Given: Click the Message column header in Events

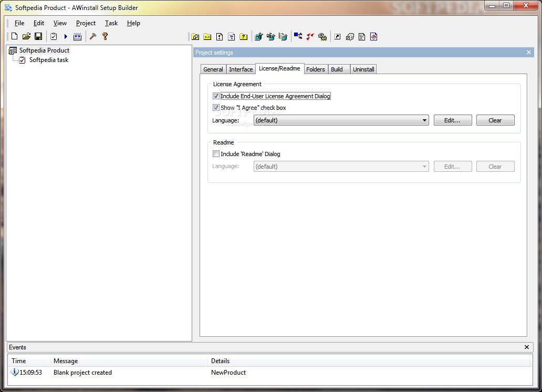Looking at the screenshot, I should (129, 361).
